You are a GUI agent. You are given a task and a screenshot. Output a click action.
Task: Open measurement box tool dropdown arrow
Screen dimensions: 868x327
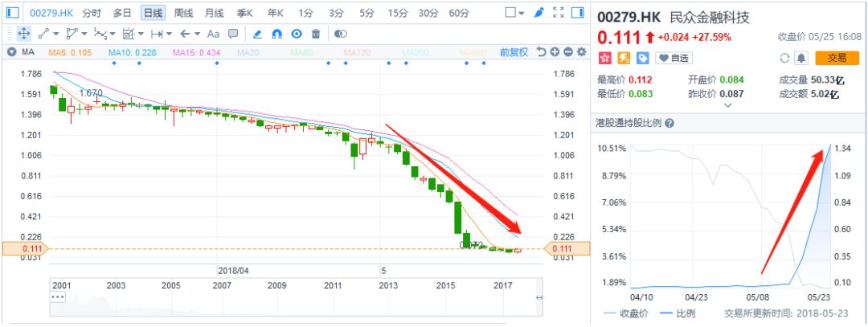pyautogui.click(x=141, y=35)
